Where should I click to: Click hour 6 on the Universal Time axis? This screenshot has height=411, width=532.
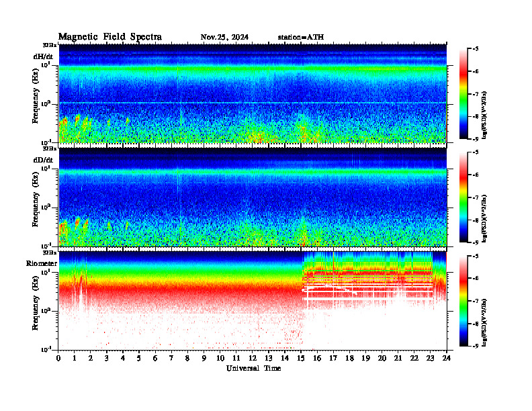pyautogui.click(x=155, y=359)
